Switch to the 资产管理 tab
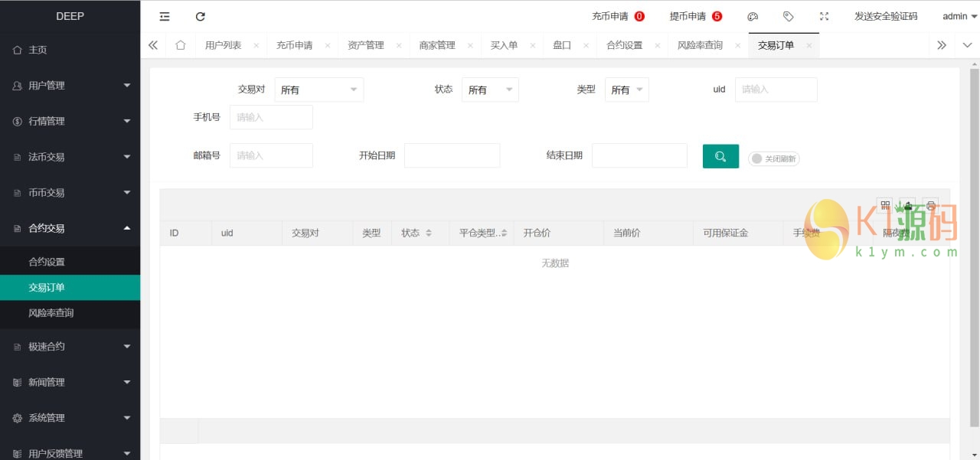 pyautogui.click(x=365, y=45)
